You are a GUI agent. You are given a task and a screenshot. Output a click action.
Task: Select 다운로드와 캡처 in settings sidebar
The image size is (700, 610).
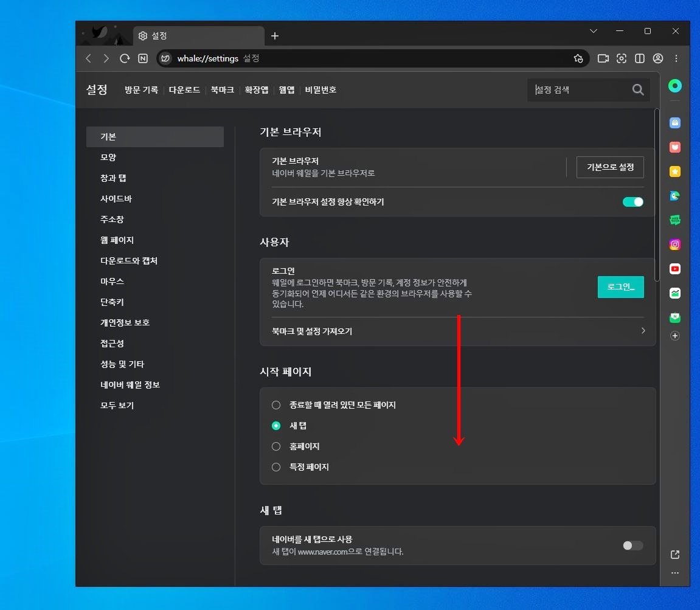(x=155, y=261)
